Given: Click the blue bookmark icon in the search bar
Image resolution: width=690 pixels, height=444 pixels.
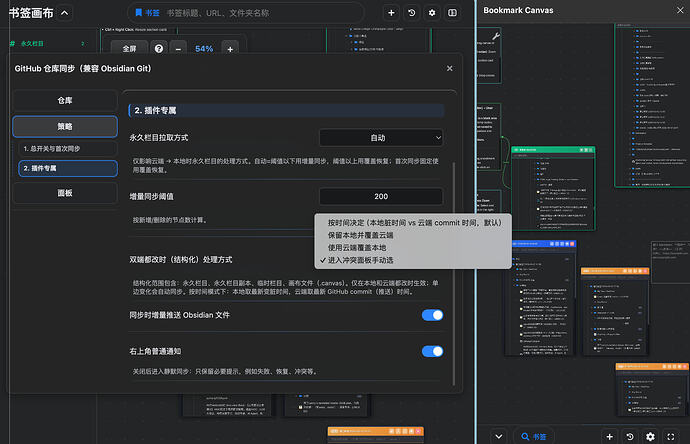Looking at the screenshot, I should [138, 13].
